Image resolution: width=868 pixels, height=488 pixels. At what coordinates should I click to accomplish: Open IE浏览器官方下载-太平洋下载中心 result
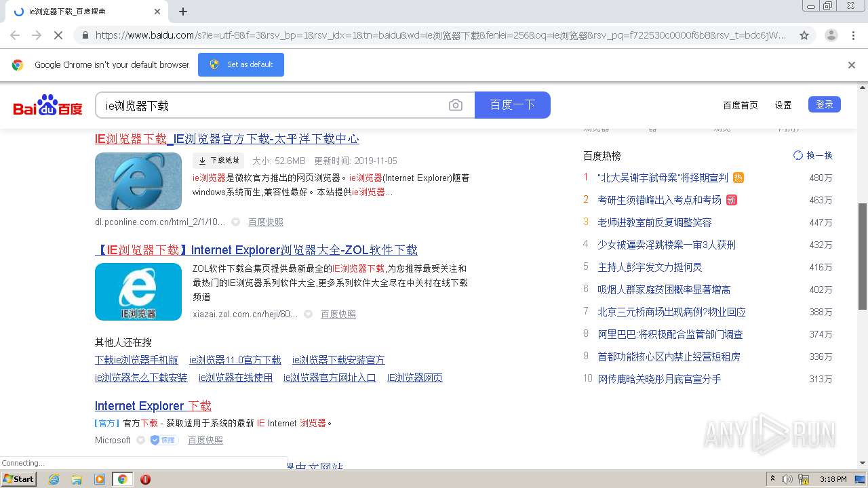[x=227, y=139]
